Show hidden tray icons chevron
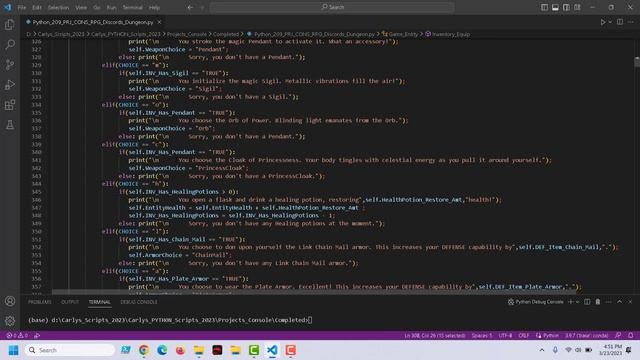640x360 pixels. pyautogui.click(x=542, y=350)
